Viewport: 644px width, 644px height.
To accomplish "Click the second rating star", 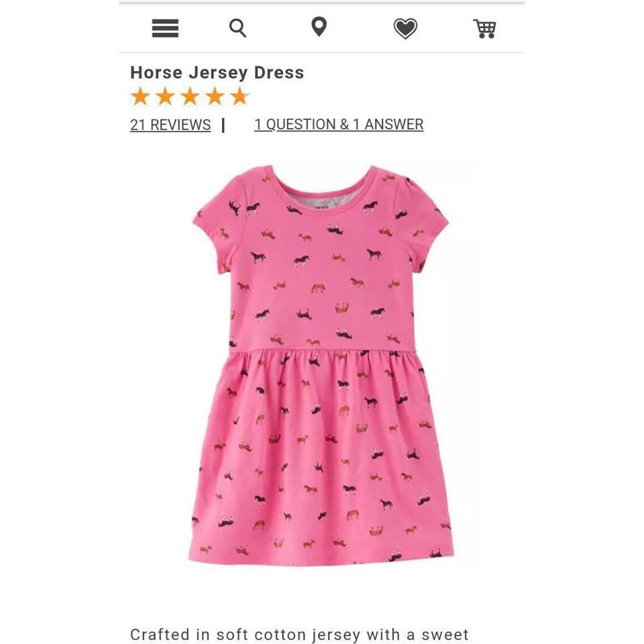I will click(165, 97).
